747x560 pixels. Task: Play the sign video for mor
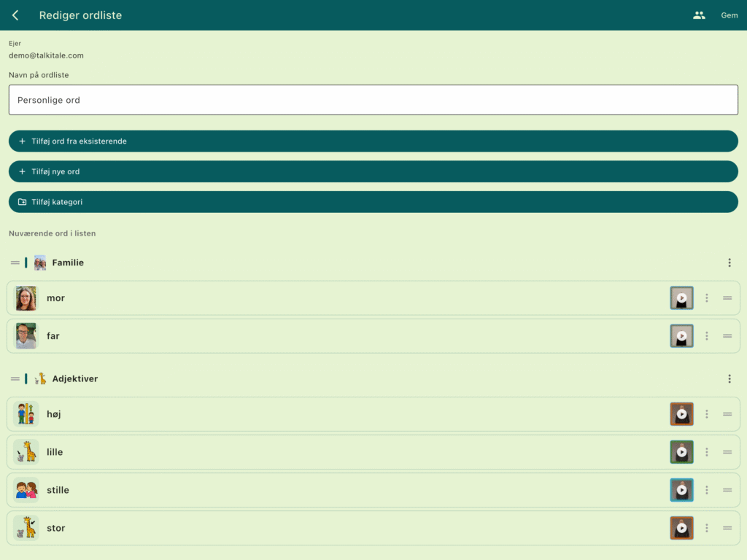[682, 298]
